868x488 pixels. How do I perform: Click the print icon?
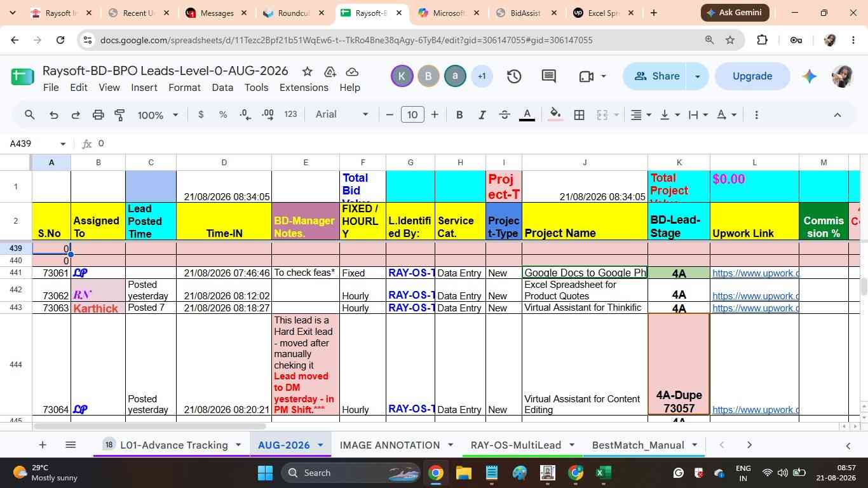tap(98, 115)
